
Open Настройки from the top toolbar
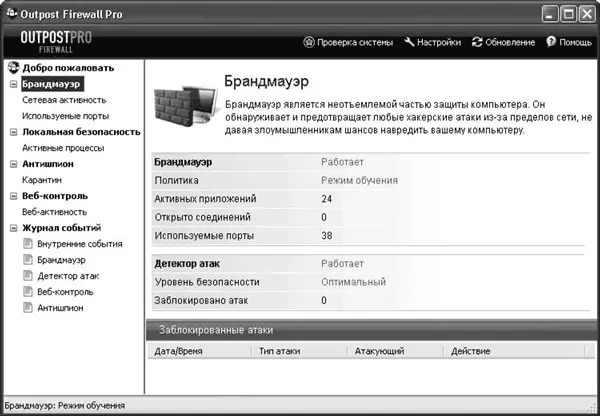tap(432, 42)
